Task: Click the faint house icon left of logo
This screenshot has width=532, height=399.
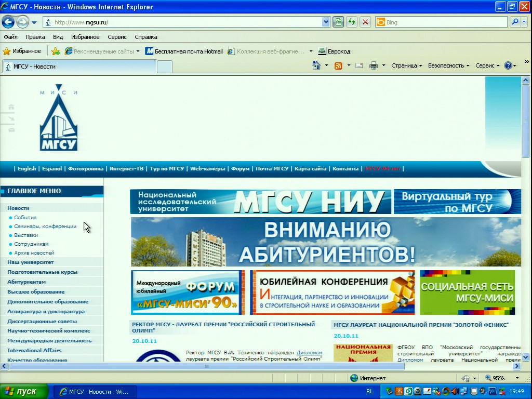Action: [11, 107]
